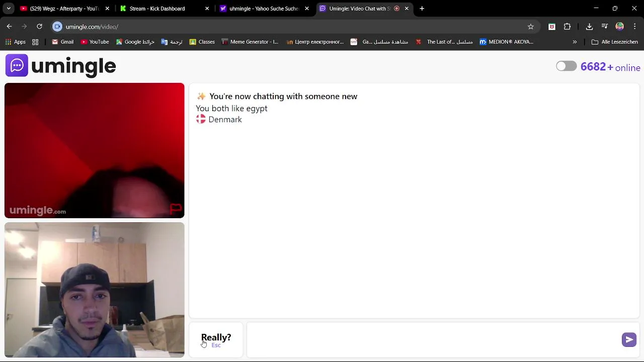Viewport: 644px width, 362px height.
Task: Toggle the dark mode switch near online count
Action: click(x=566, y=66)
